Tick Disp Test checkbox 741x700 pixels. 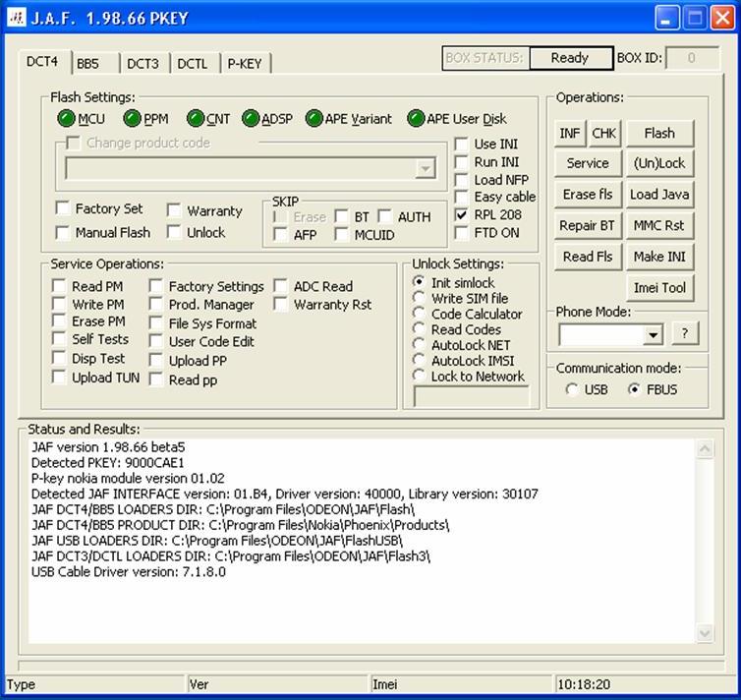click(59, 358)
